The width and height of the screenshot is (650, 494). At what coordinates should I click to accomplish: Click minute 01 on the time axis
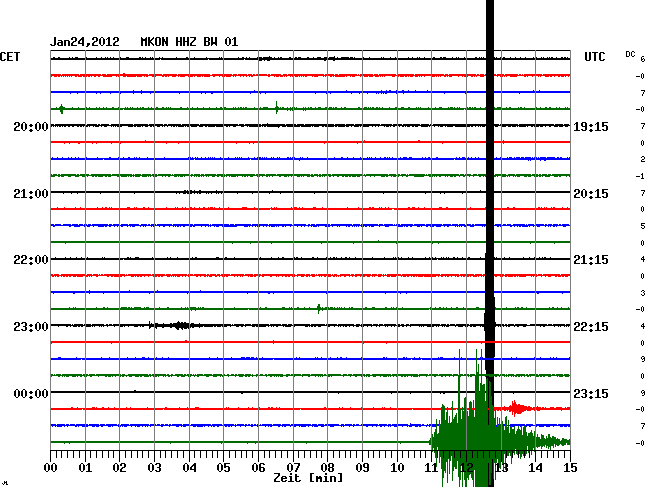(85, 468)
